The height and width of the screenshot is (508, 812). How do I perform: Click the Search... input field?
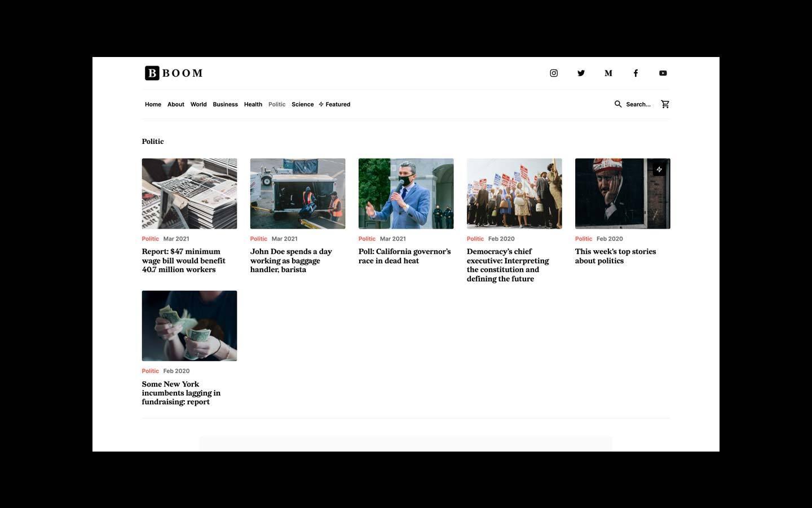(x=638, y=104)
